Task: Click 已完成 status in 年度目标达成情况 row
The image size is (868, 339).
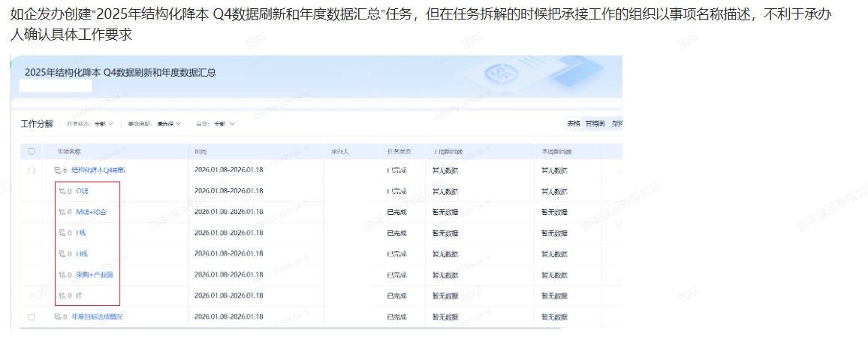Action: (x=396, y=317)
